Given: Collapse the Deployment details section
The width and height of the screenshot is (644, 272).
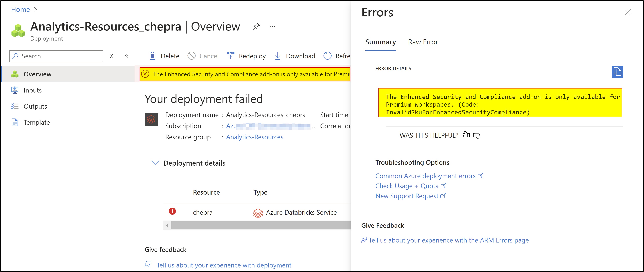Looking at the screenshot, I should (x=155, y=163).
